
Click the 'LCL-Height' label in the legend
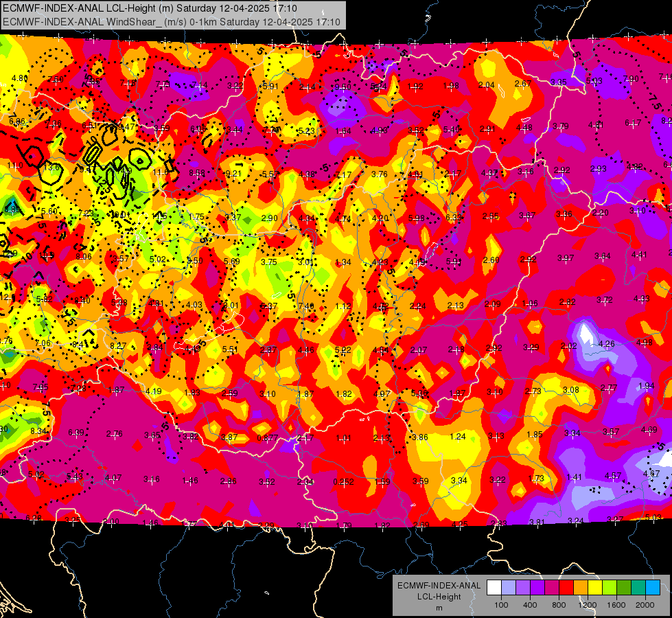tap(439, 597)
